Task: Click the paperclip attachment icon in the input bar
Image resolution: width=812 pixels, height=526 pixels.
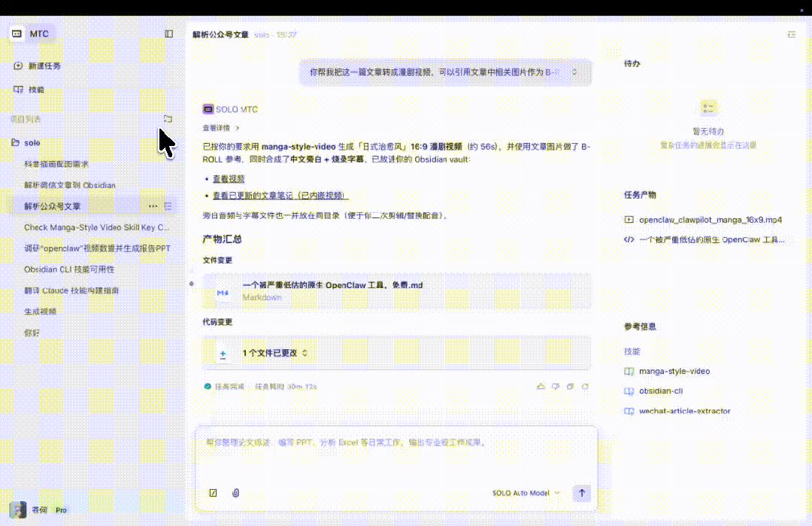Action: 236,493
